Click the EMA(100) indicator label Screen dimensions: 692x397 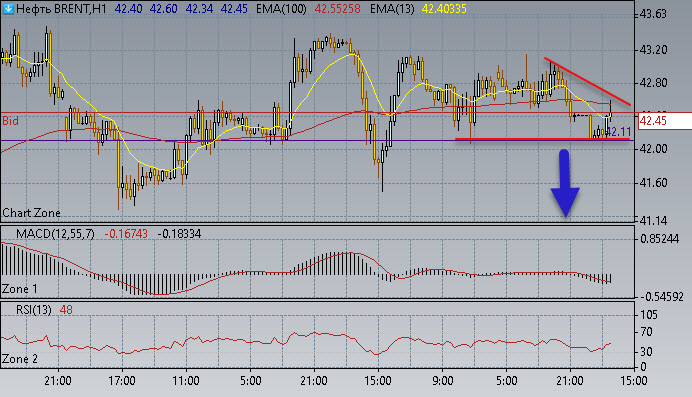pos(281,9)
